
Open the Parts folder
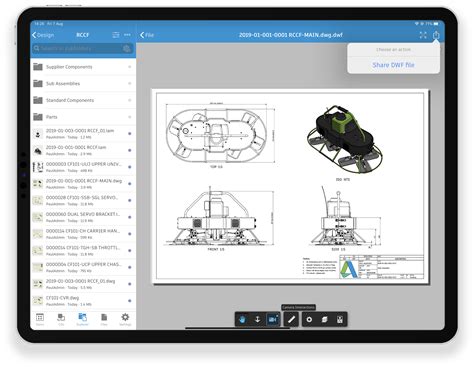tap(83, 117)
